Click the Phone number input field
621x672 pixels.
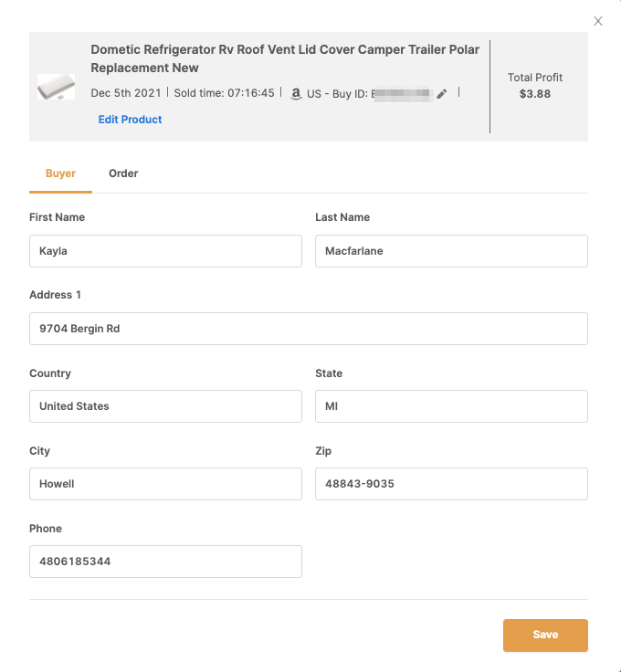pyautogui.click(x=165, y=561)
